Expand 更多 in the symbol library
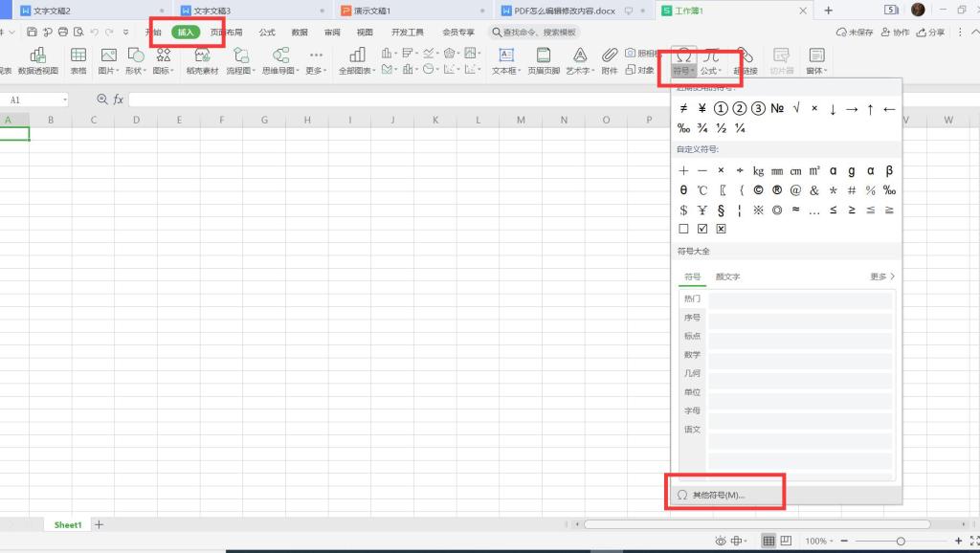Screen dimensions: 980x553 click(882, 276)
